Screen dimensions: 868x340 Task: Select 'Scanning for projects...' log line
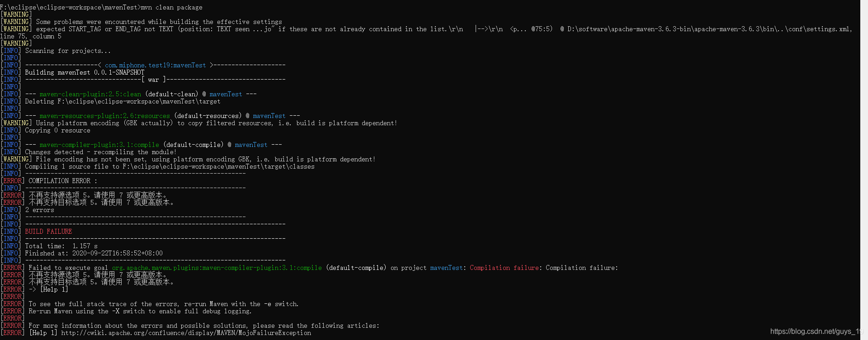pyautogui.click(x=68, y=51)
